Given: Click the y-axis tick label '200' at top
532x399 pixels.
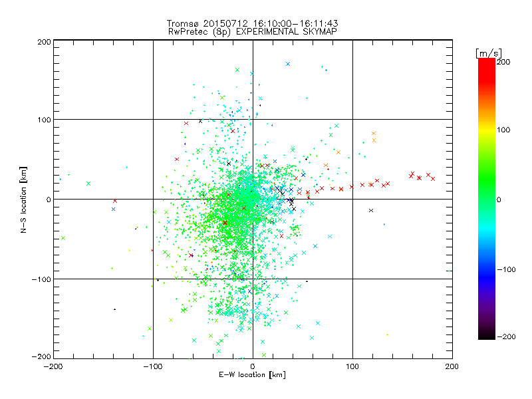Looking at the screenshot, I should tap(44, 42).
